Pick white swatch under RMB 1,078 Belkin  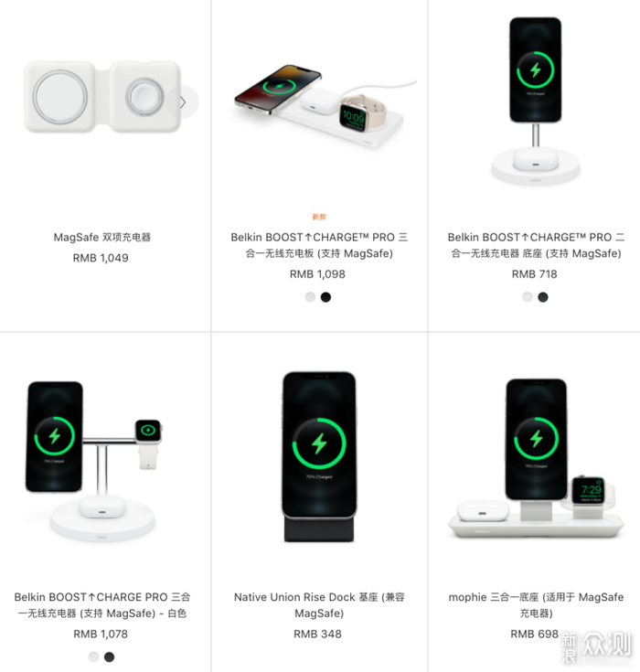tap(93, 656)
